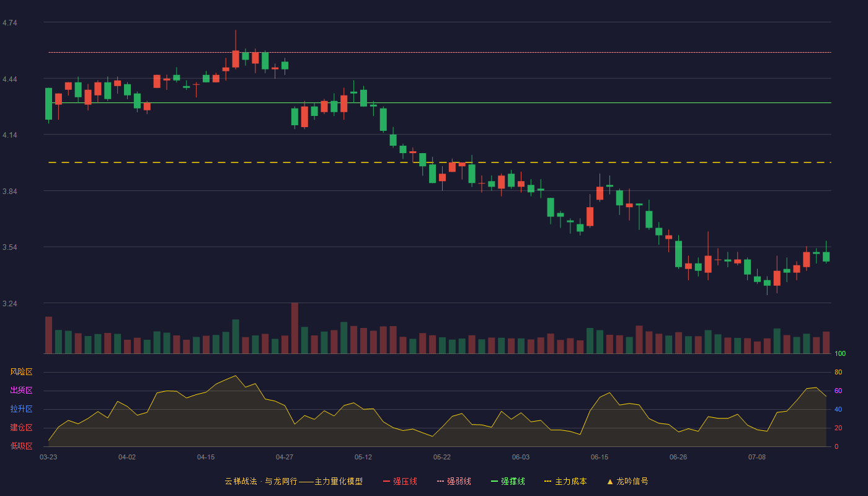The width and height of the screenshot is (868, 496).
Task: Click the 06-26 date label
Action: tap(678, 457)
